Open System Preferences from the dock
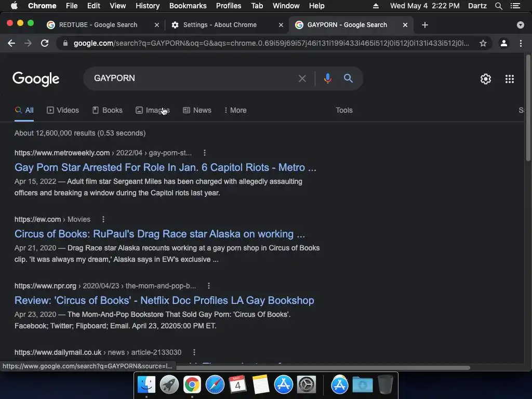 pos(307,385)
